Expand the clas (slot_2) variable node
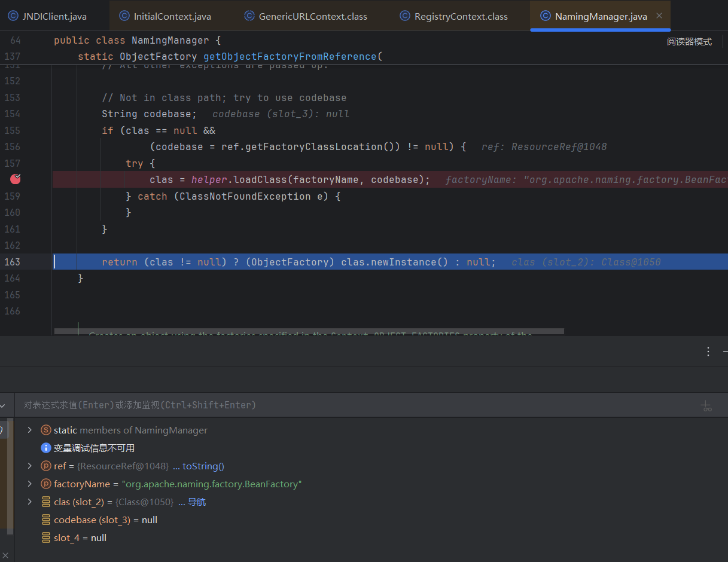This screenshot has height=562, width=728. pyautogui.click(x=29, y=502)
